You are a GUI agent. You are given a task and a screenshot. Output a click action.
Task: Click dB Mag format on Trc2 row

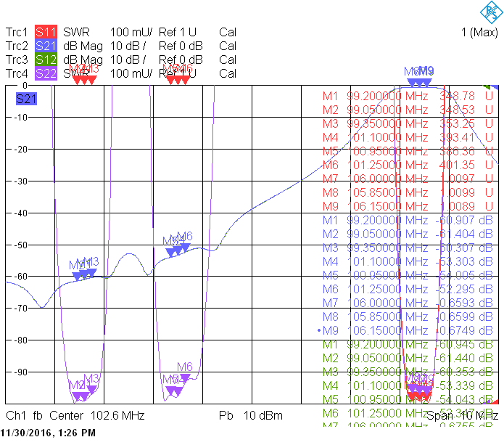click(83, 46)
